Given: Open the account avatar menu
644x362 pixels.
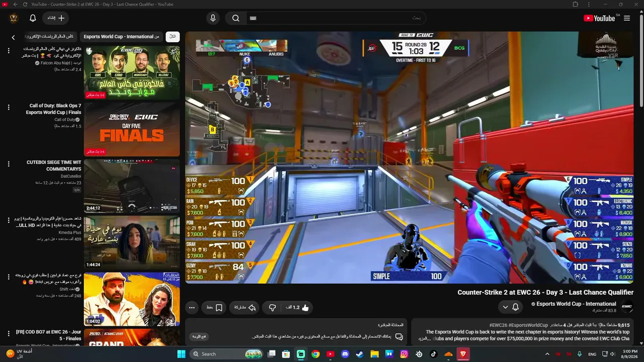Looking at the screenshot, I should click(14, 18).
